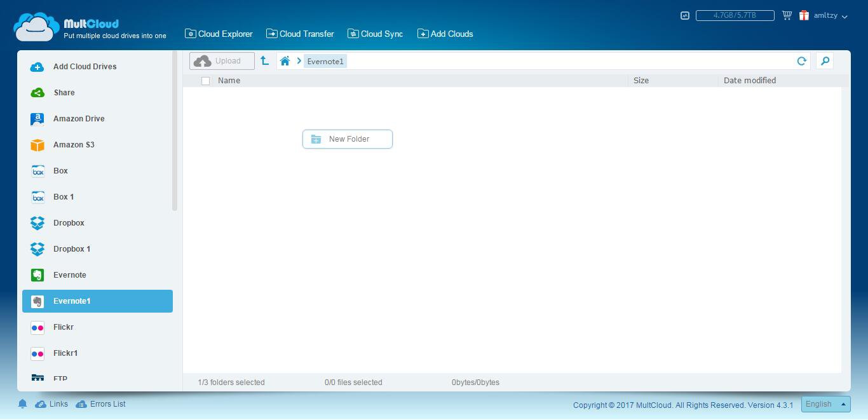Open Cloud Explorer tab
This screenshot has height=420, width=868.
(219, 34)
